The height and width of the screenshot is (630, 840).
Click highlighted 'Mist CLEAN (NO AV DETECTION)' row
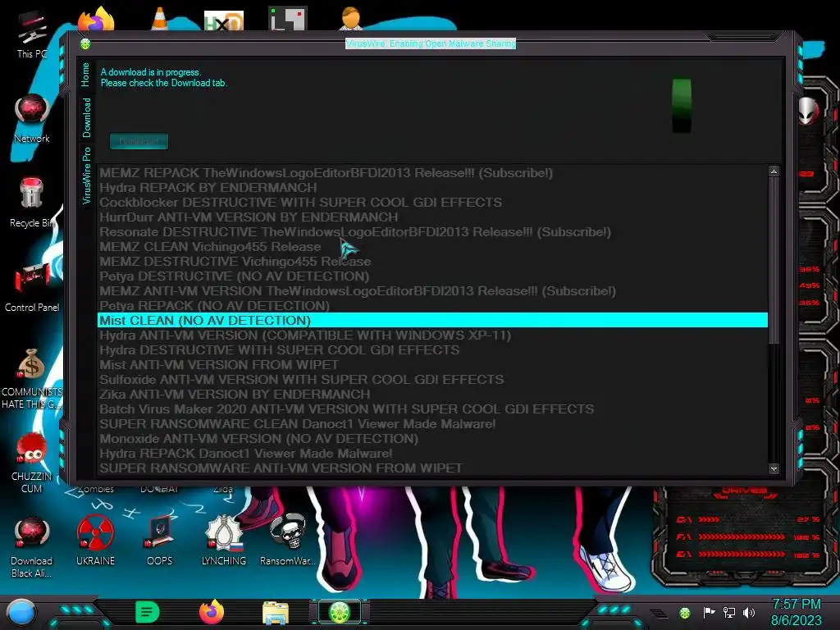(433, 321)
